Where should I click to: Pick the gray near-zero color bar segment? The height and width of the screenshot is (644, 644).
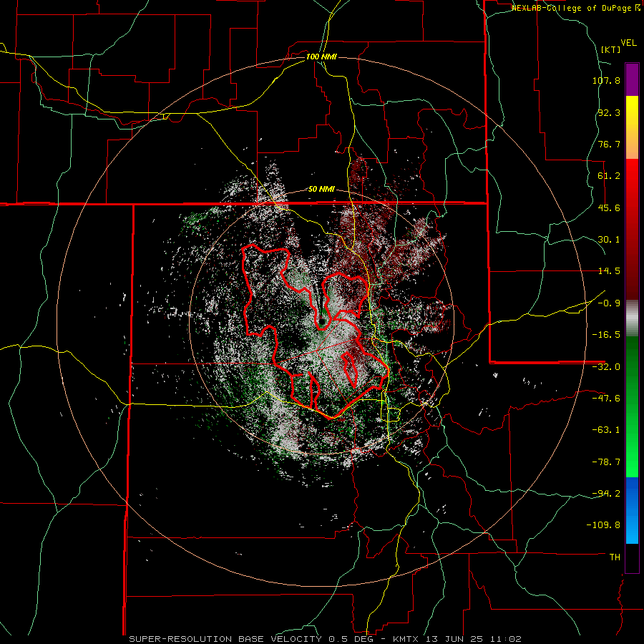[x=632, y=318]
